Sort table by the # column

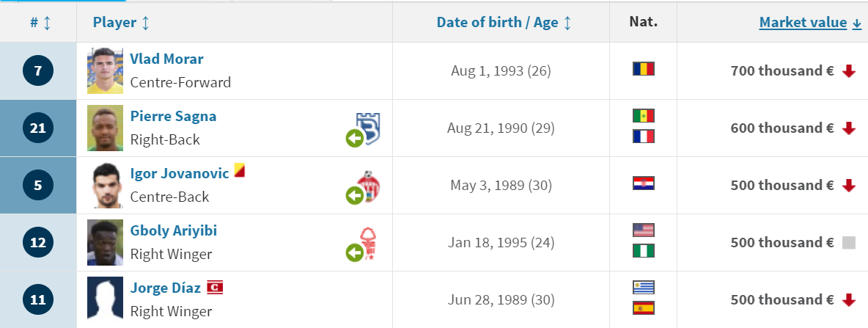40,23
